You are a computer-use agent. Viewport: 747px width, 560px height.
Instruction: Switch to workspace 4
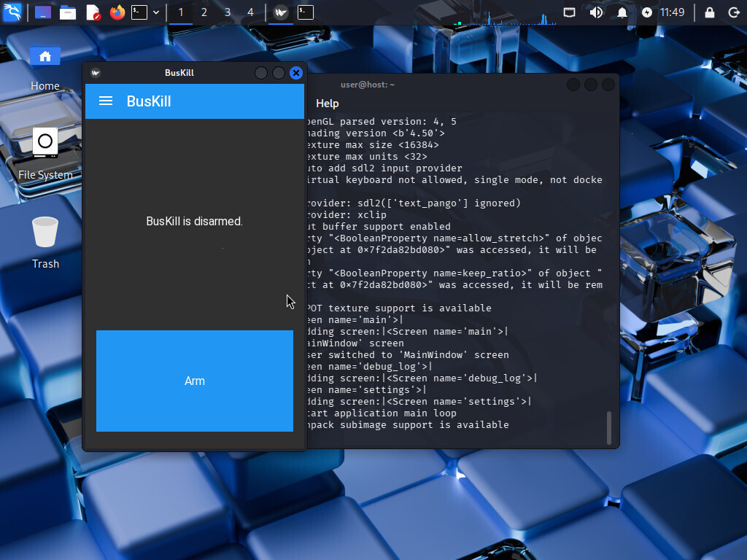[250, 12]
